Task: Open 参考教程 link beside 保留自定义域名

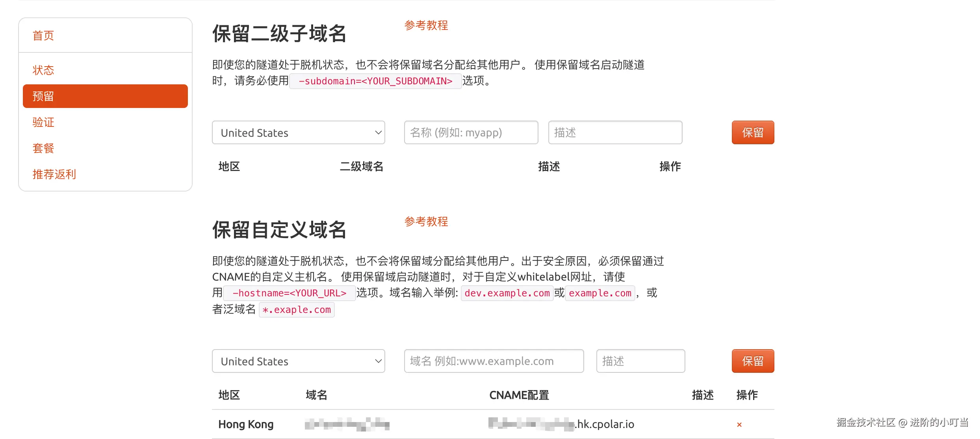Action: coord(426,221)
